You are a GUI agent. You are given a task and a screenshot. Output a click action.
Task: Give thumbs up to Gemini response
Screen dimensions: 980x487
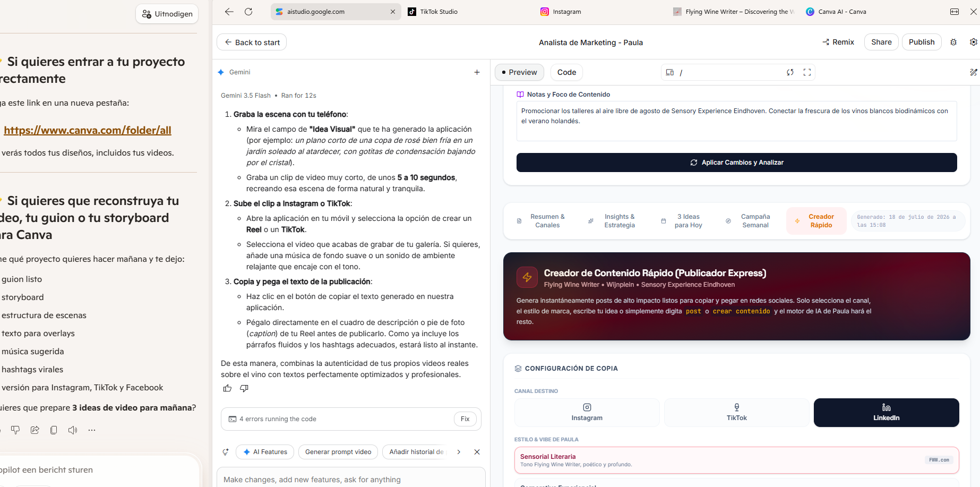(x=227, y=389)
